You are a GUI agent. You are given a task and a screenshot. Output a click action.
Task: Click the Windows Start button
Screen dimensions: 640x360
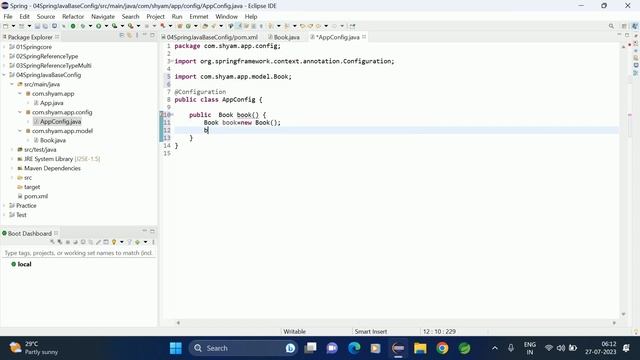pos(176,348)
